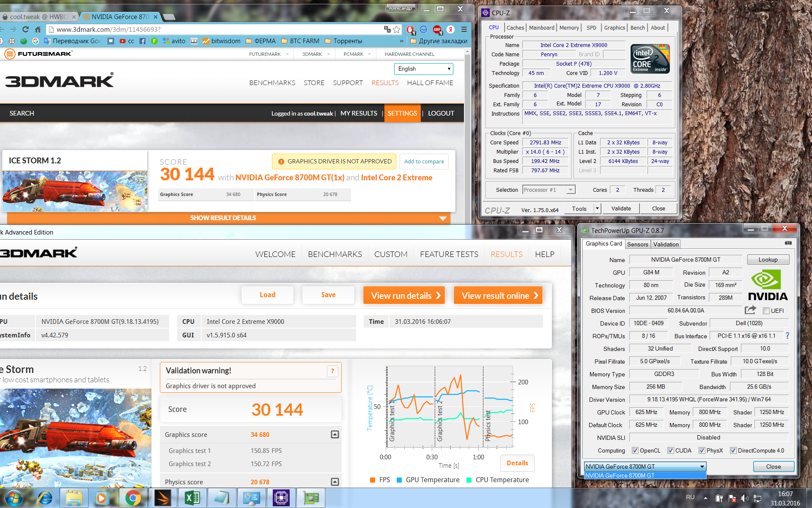Click GPU-Z BIOS export share icon

750,310
